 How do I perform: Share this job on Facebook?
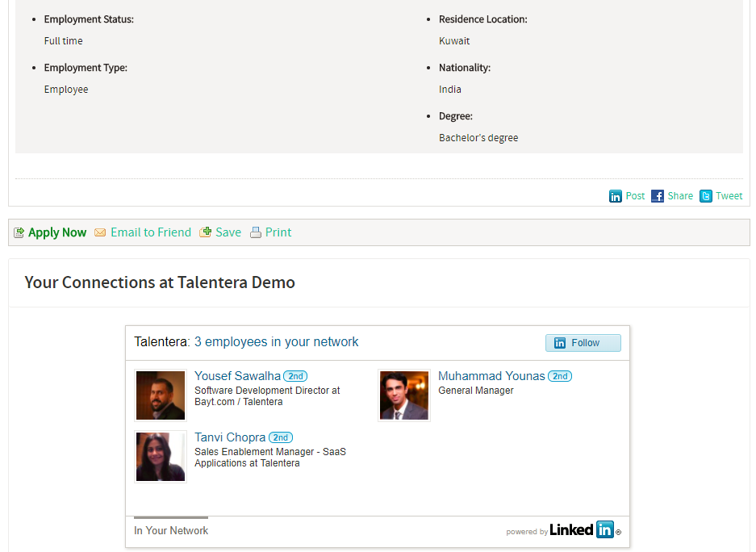(680, 196)
